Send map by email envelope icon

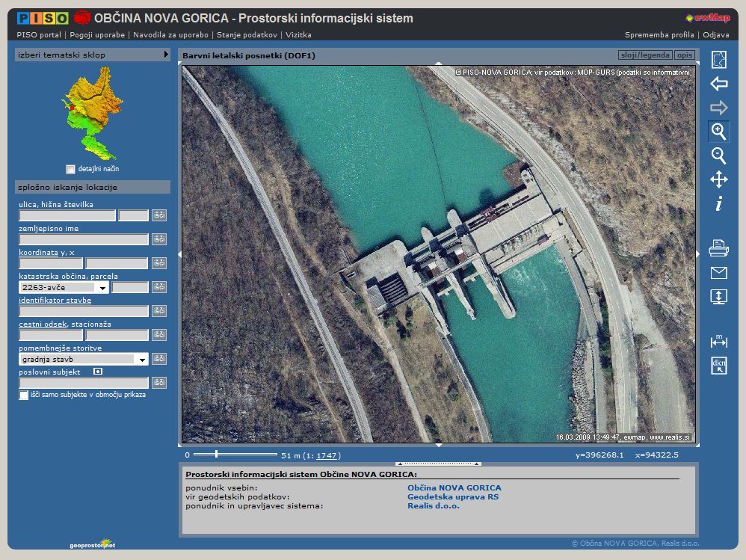coord(718,273)
